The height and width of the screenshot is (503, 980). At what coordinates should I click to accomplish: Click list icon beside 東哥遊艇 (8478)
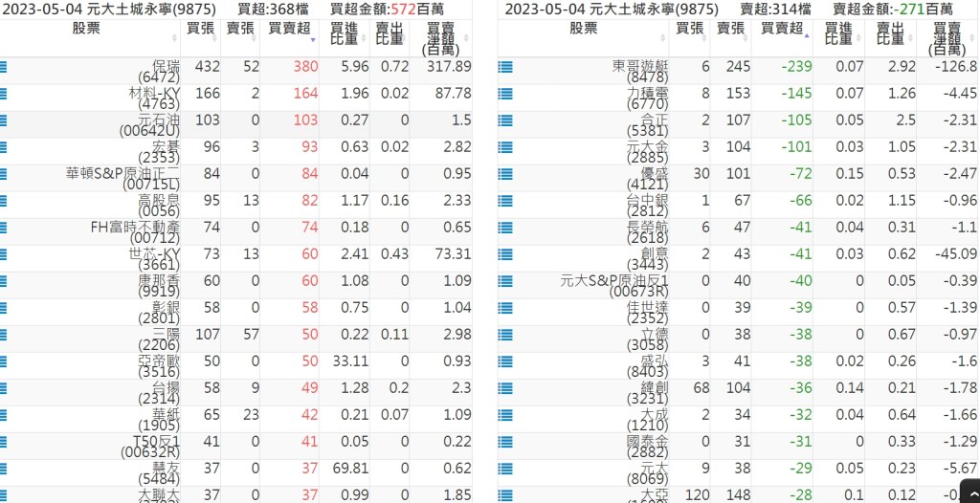tap(505, 67)
